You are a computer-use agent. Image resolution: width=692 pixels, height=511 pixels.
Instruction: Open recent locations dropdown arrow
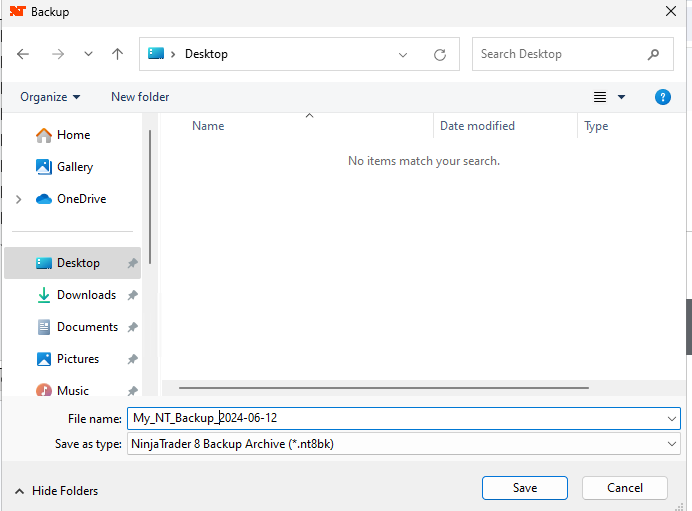coord(88,54)
